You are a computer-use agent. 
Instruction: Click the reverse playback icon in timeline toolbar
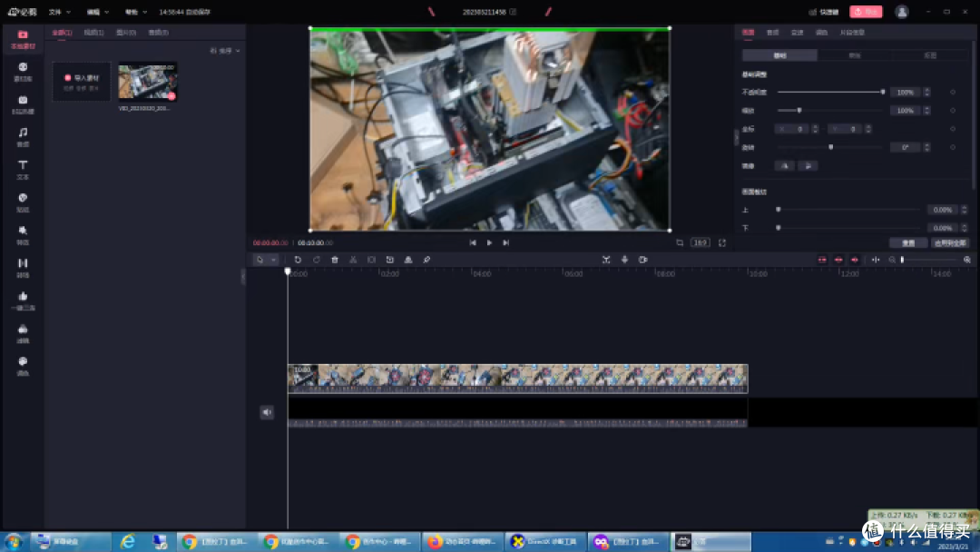[x=390, y=260]
